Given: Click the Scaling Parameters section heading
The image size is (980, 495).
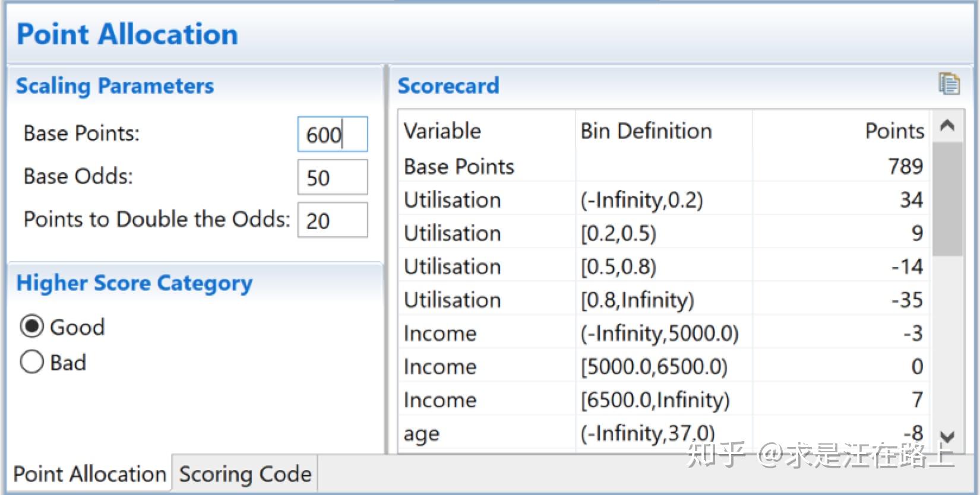Looking at the screenshot, I should pos(115,85).
